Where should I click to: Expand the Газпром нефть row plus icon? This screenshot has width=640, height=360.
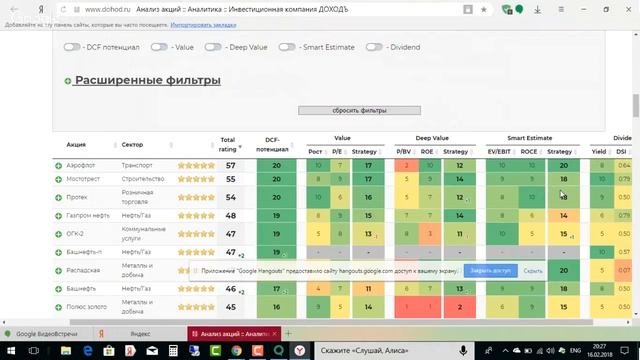(58, 216)
